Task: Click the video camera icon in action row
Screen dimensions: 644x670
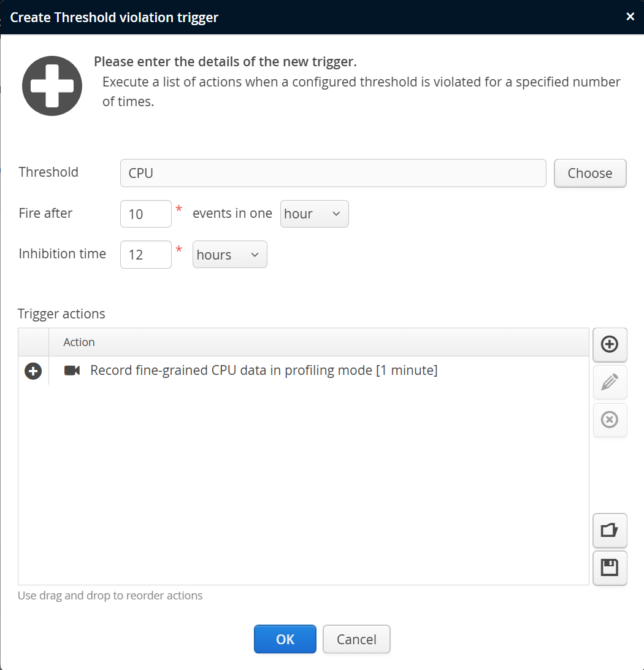Action: tap(72, 371)
